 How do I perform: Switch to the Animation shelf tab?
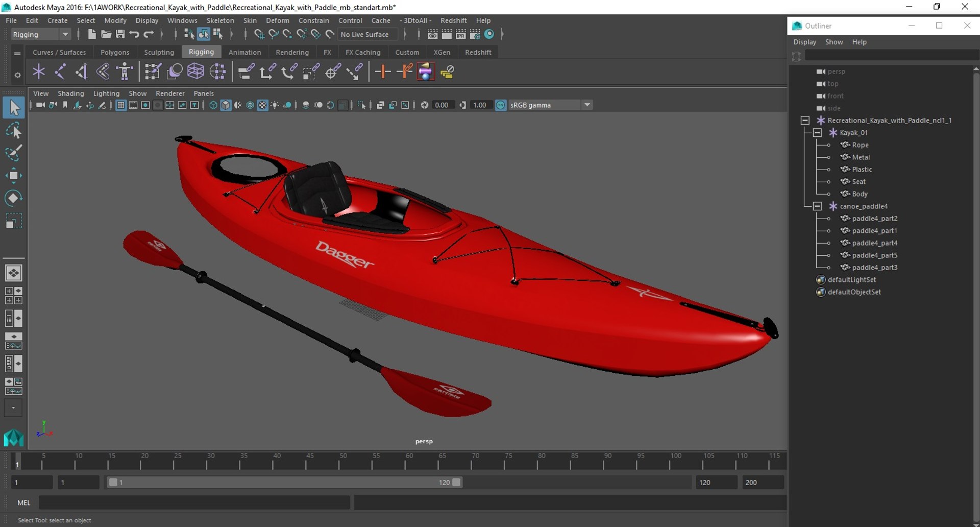(x=244, y=52)
